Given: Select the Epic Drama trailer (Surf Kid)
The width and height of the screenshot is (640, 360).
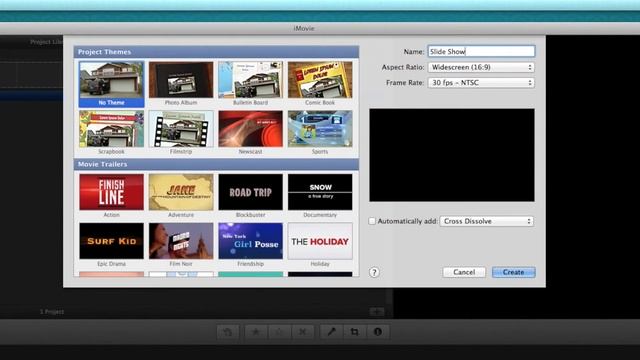Looking at the screenshot, I should (111, 241).
